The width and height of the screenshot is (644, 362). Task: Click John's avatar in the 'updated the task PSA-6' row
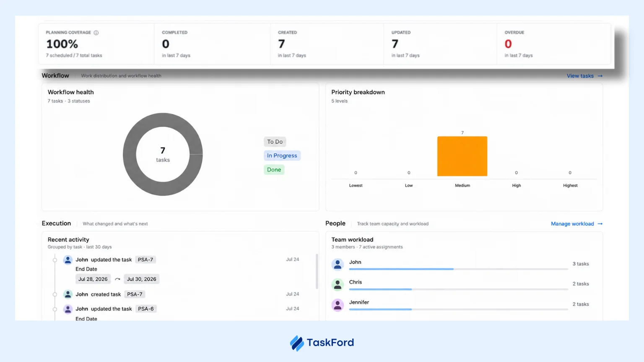coord(68,309)
